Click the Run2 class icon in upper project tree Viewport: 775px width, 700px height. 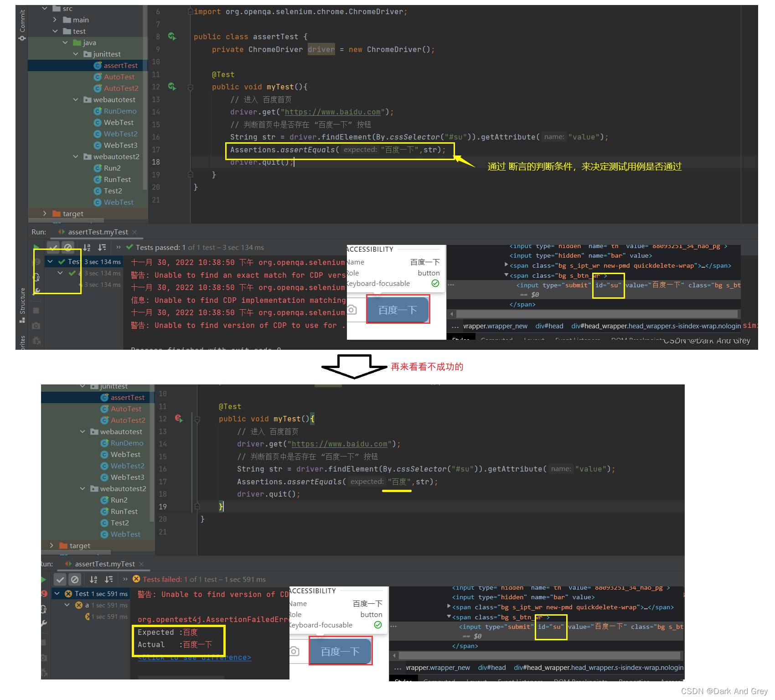tap(97, 168)
